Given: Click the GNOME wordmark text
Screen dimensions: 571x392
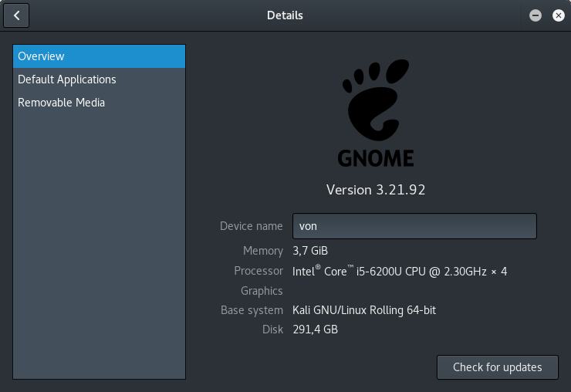Looking at the screenshot, I should [x=376, y=158].
